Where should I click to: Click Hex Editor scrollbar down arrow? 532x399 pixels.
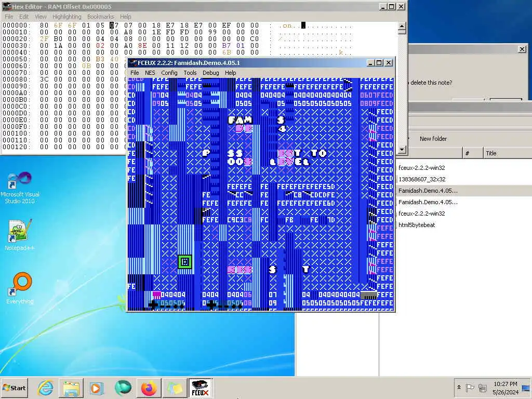coord(402,149)
